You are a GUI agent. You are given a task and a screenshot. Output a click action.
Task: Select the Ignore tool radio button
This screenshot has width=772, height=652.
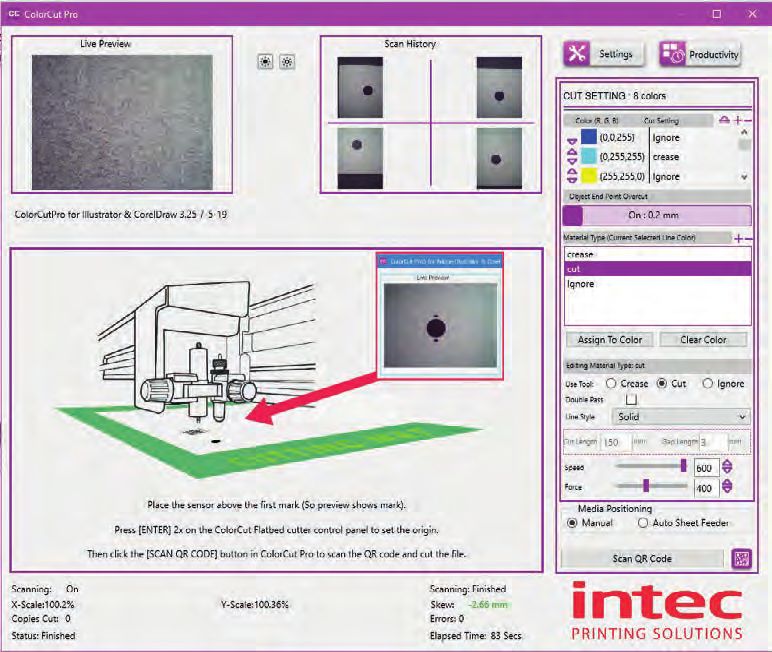point(708,383)
